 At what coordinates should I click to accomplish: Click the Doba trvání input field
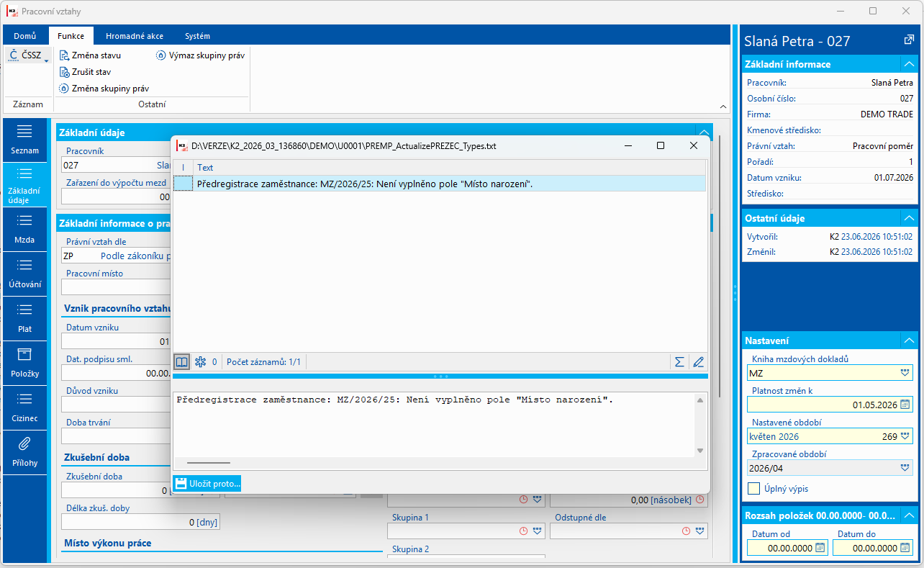117,436
